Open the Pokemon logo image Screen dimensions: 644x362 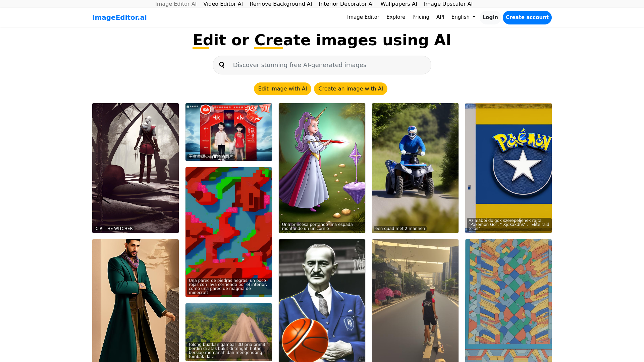[508, 168]
